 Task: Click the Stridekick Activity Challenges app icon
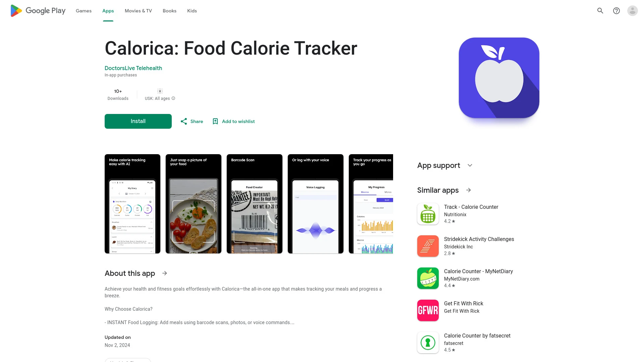pyautogui.click(x=427, y=246)
